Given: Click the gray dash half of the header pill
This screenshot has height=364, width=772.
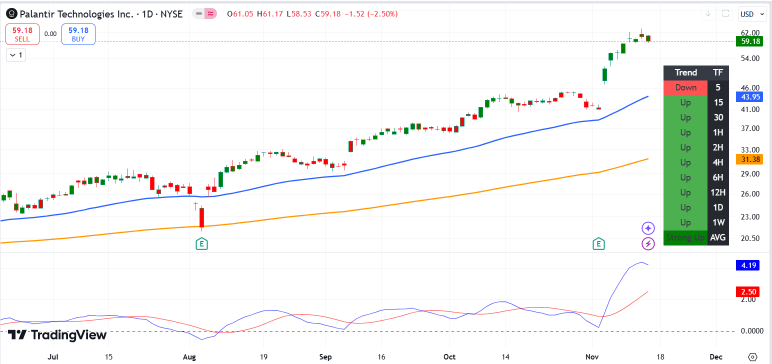Looking at the screenshot, I should (198, 14).
